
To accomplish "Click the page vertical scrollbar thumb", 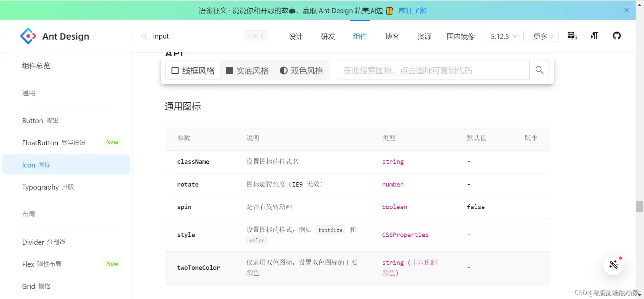I will pyautogui.click(x=640, y=207).
